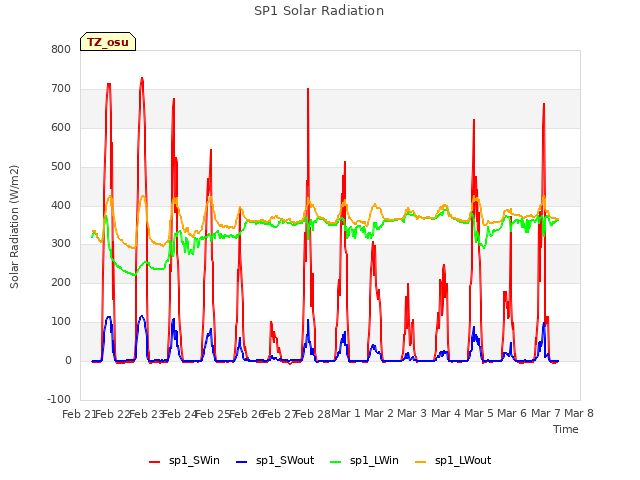The width and height of the screenshot is (640, 480).
Task: Click the Mar 6 x-axis label
Action: (x=512, y=413)
